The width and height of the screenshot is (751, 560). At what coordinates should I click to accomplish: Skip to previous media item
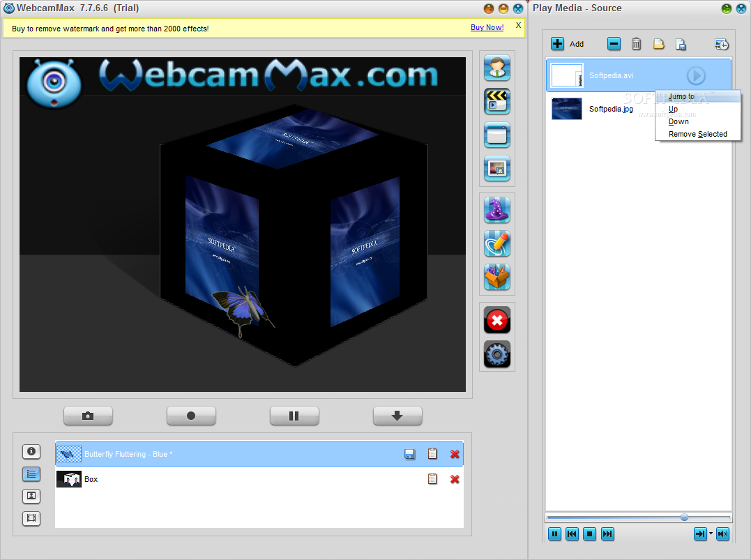[x=572, y=533]
